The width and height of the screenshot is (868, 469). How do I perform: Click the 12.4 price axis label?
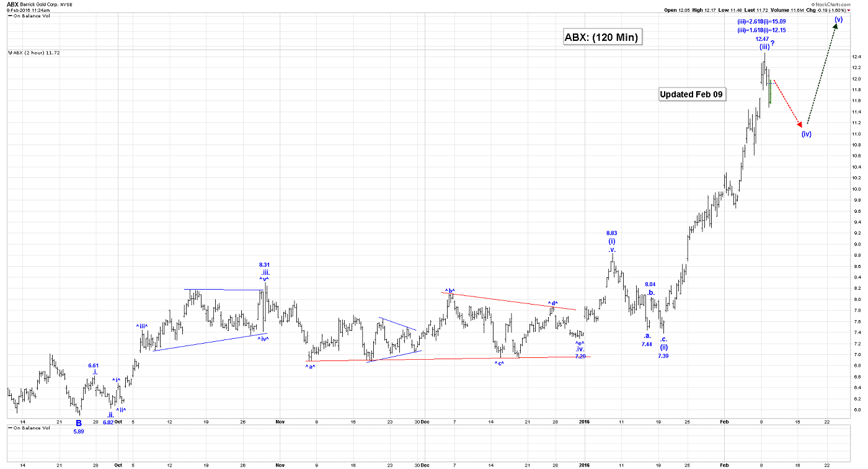point(857,57)
